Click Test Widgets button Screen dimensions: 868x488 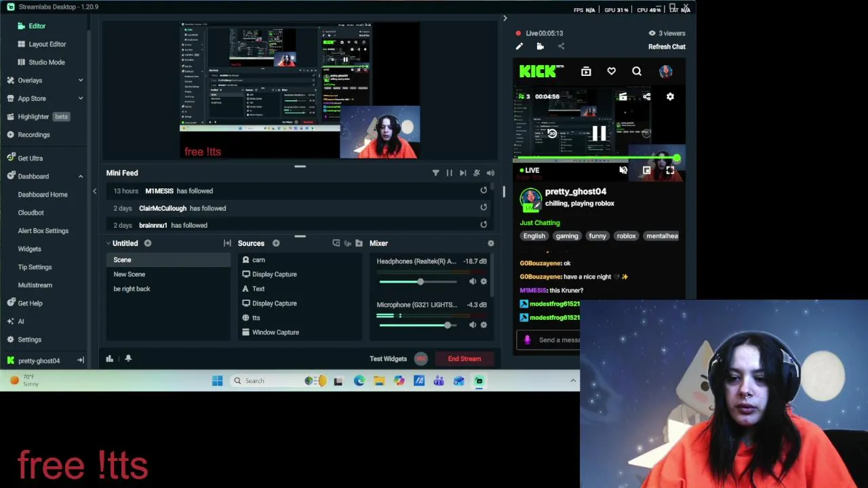[x=388, y=359]
